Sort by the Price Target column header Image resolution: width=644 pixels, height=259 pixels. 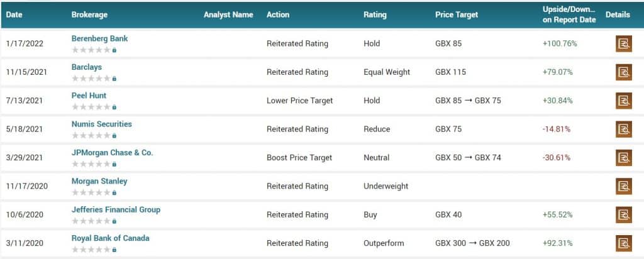click(457, 15)
